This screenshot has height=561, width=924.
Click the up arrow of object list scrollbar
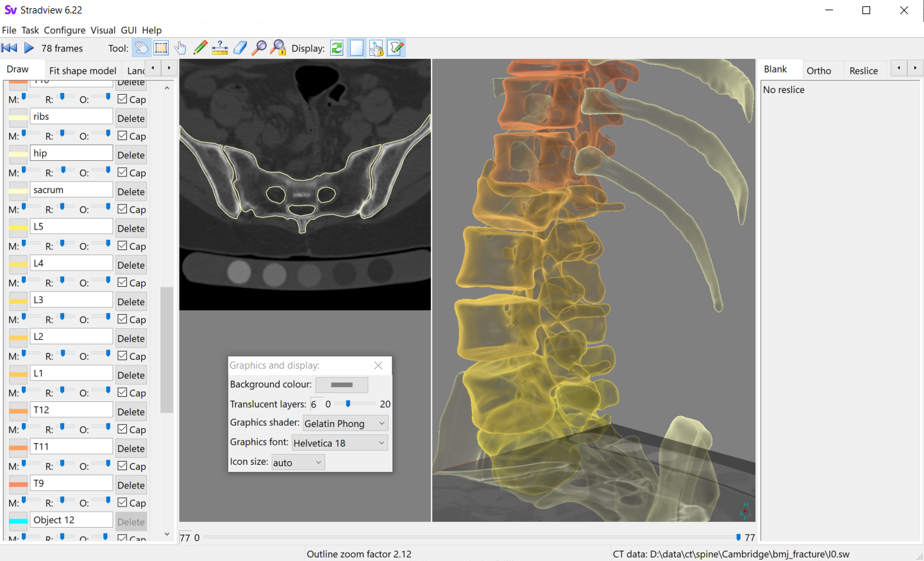pos(167,88)
